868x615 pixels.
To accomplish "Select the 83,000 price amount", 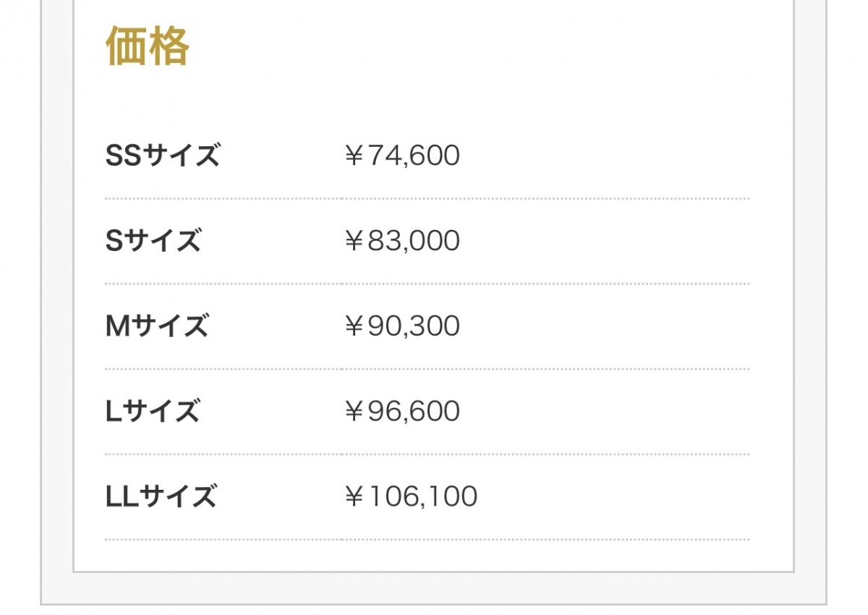I will 414,241.
